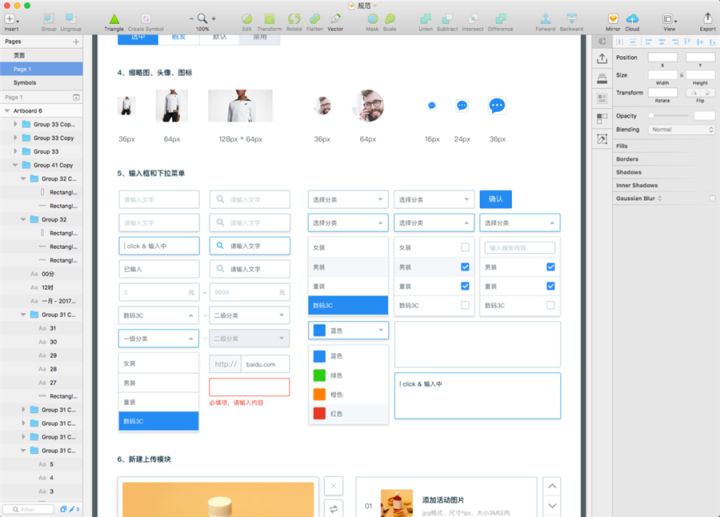Open the Blending mode Normal dropdown
Image resolution: width=720 pixels, height=517 pixels.
point(681,130)
